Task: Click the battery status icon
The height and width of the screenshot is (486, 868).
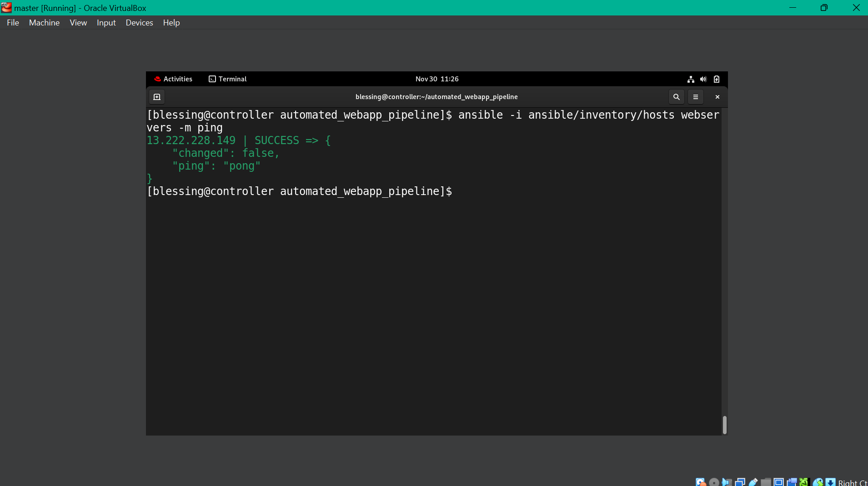Action: click(x=716, y=79)
